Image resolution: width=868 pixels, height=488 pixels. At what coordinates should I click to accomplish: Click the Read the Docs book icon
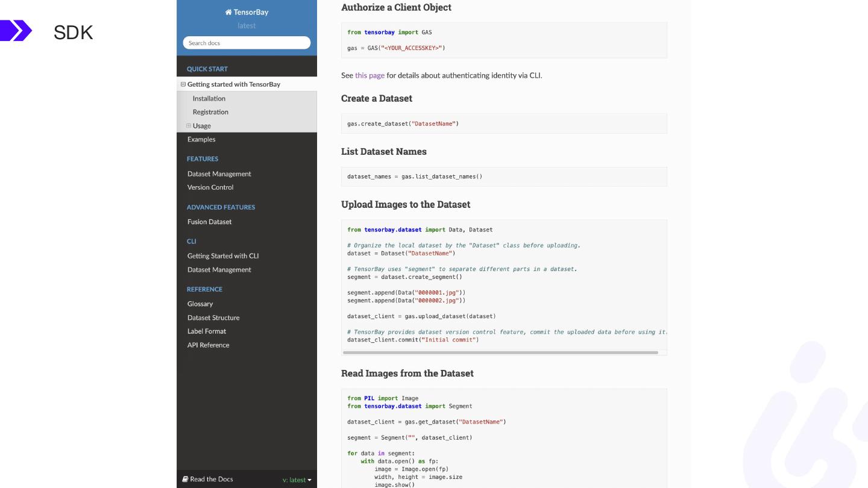click(x=185, y=480)
